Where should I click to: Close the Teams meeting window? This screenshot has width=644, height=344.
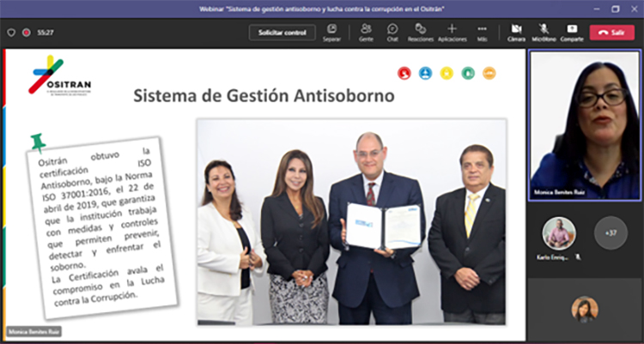click(x=635, y=9)
